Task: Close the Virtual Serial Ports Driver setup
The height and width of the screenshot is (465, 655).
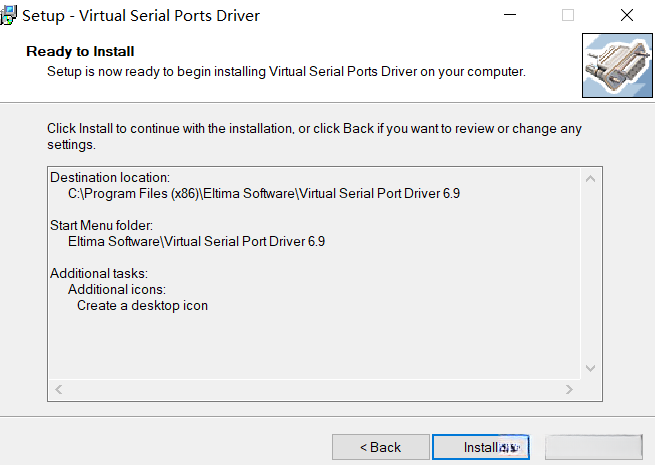Action: [627, 15]
